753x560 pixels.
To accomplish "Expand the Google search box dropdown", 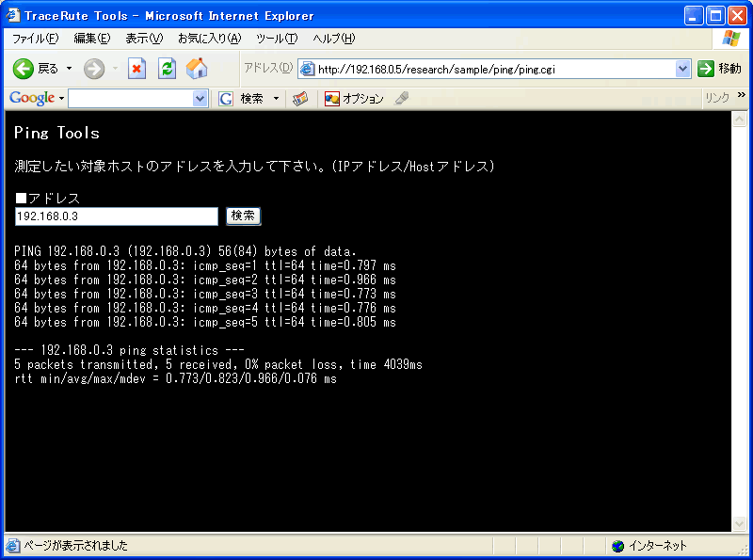I will pyautogui.click(x=200, y=99).
